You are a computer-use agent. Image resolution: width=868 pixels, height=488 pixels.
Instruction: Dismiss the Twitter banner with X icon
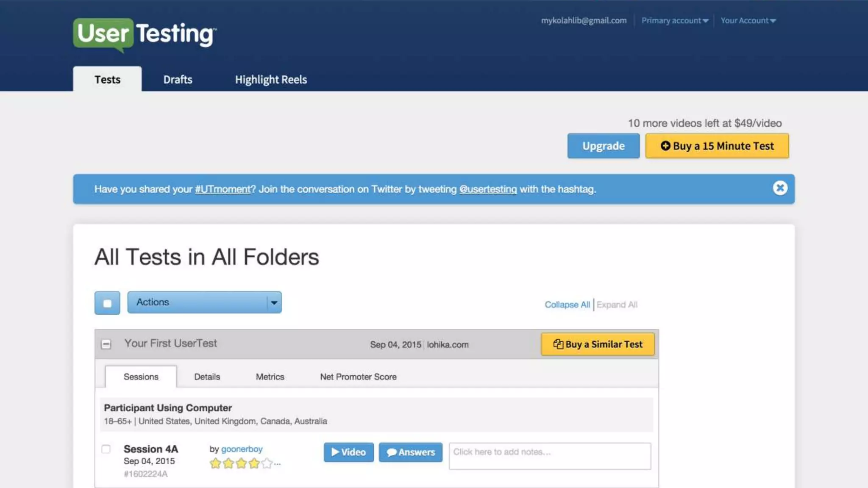tap(780, 188)
